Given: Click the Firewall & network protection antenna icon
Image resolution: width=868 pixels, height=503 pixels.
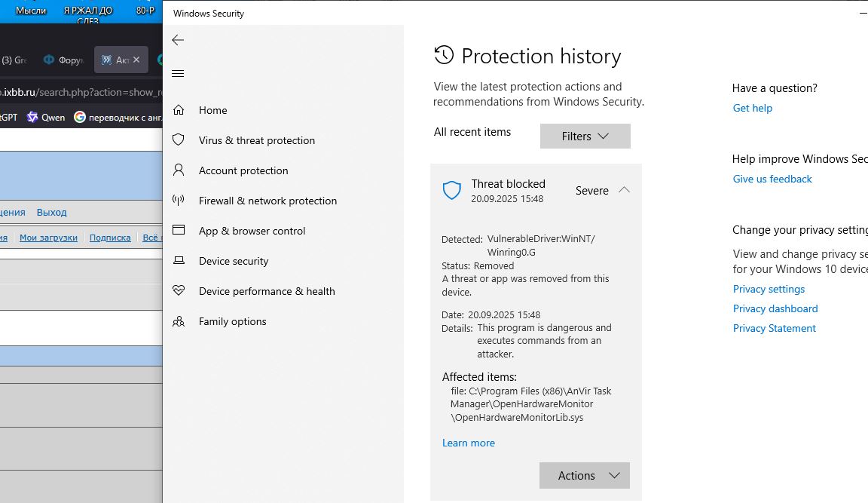Looking at the screenshot, I should point(179,201).
